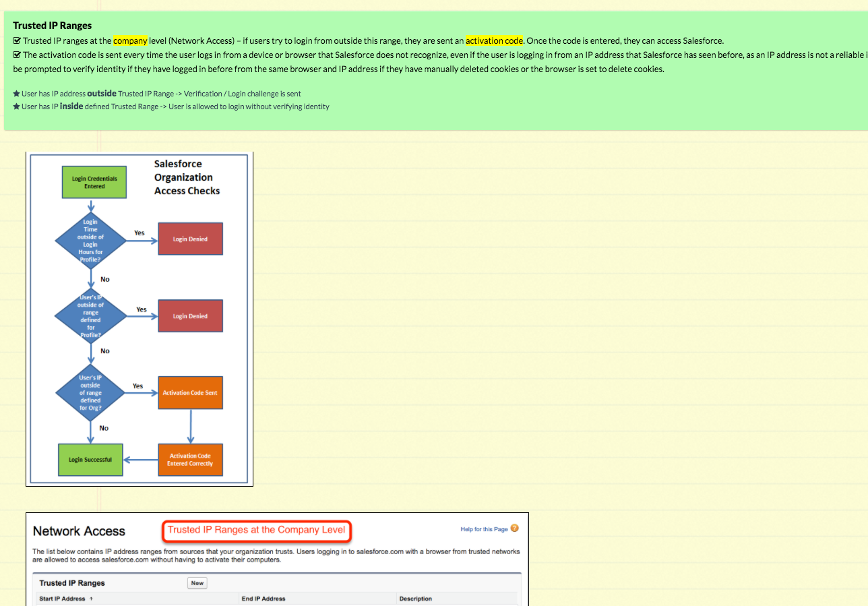Click the "User's IP outside of range defined for Org" diamond

coord(90,393)
